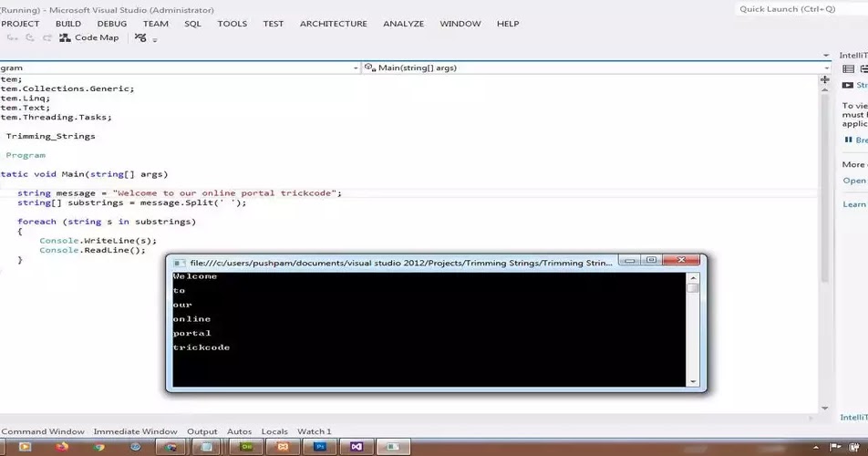This screenshot has height=456, width=868.
Task: Click the 'online' output line in console
Action: pos(191,319)
